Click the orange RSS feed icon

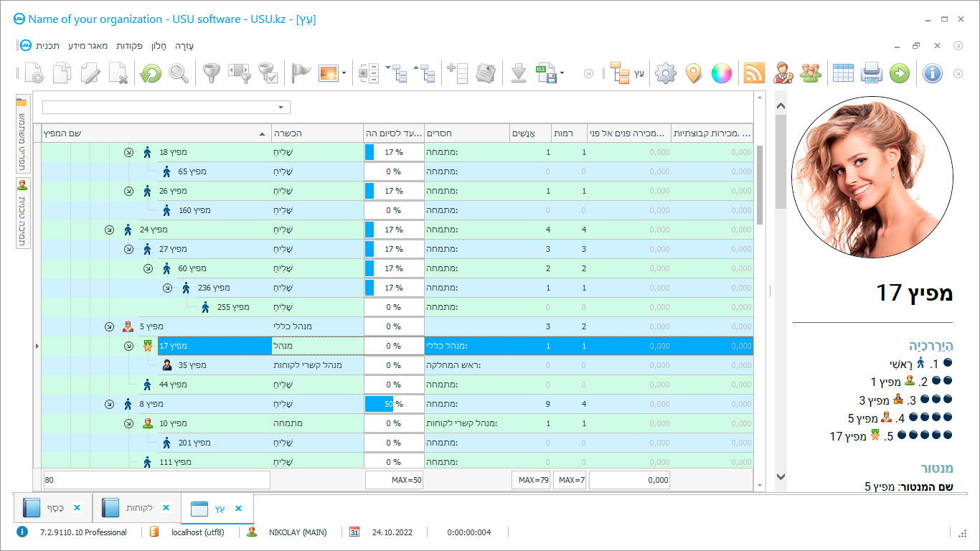click(754, 73)
